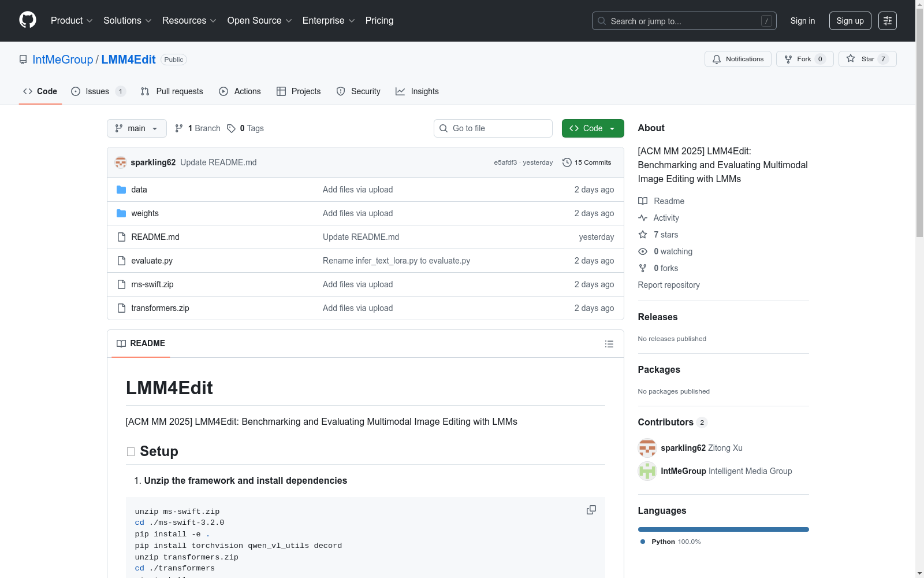924x578 pixels.
Task: Click the evaluate.py file icon
Action: (x=121, y=261)
